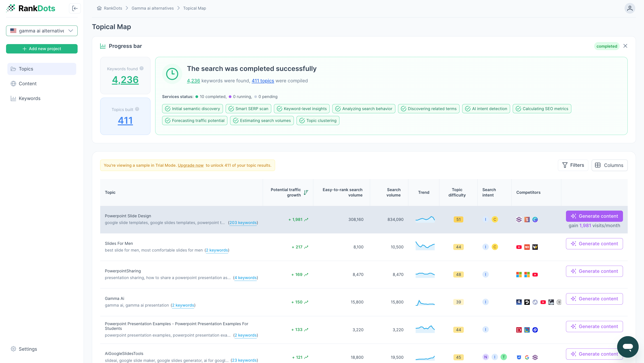This screenshot has width=644, height=363.
Task: Click the completed status badge
Action: click(606, 46)
